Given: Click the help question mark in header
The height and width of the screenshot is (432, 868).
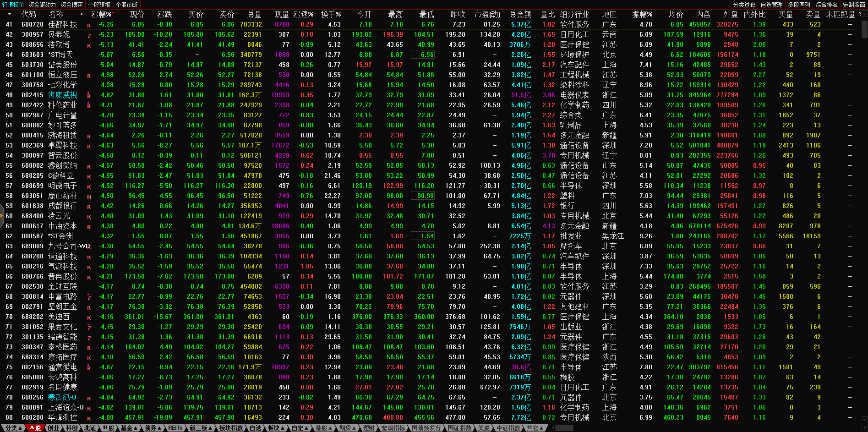Looking at the screenshot, I should point(860,14).
